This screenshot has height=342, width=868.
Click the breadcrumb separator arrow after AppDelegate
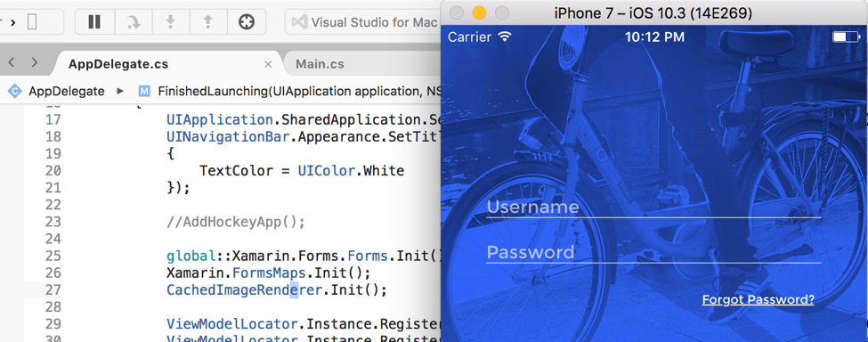(120, 92)
